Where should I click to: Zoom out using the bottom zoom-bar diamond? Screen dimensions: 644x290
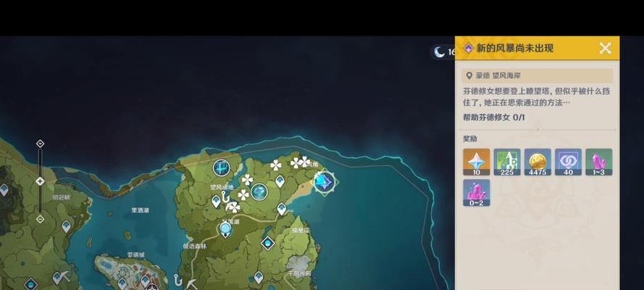tap(40, 219)
